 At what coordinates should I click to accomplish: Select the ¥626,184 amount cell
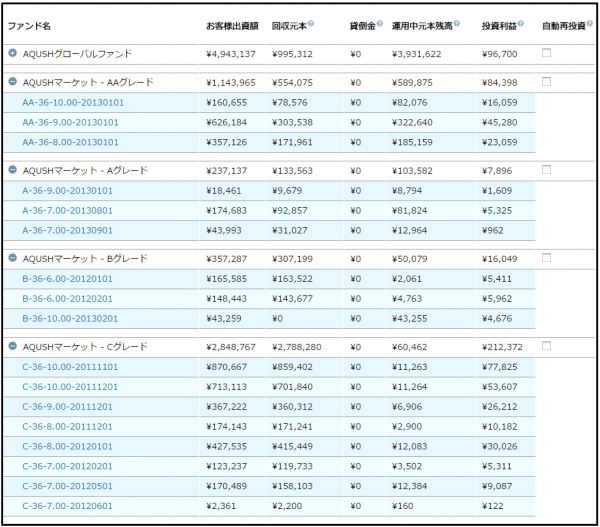point(227,122)
